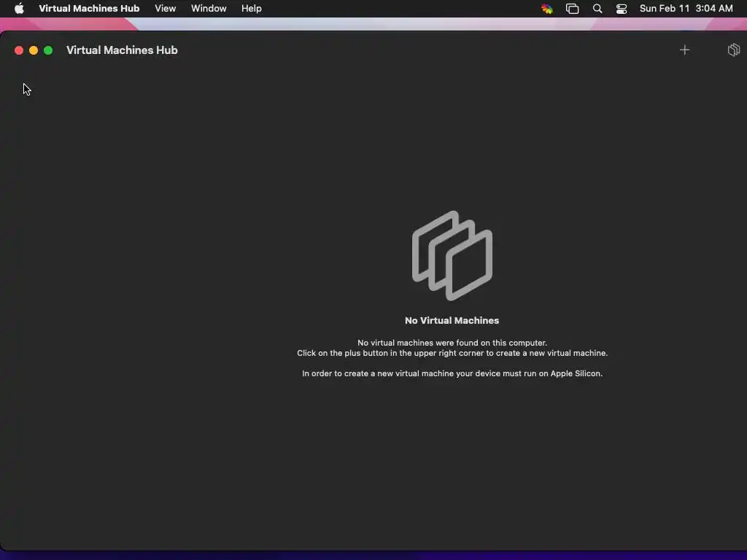The height and width of the screenshot is (560, 747).
Task: Open the Apple menu
Action: click(x=19, y=9)
